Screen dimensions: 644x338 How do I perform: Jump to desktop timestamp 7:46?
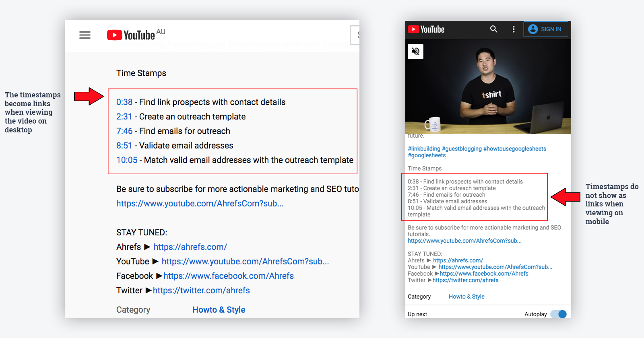click(x=124, y=131)
